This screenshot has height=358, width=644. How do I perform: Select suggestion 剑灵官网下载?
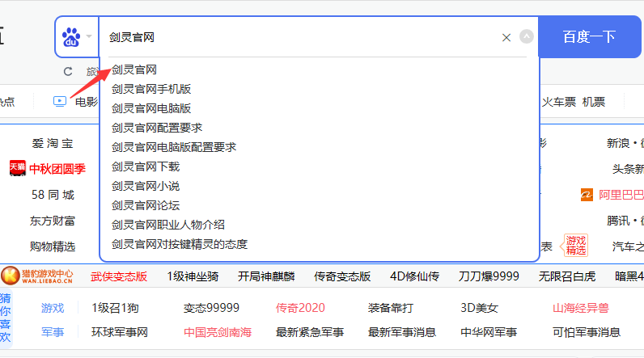[146, 166]
